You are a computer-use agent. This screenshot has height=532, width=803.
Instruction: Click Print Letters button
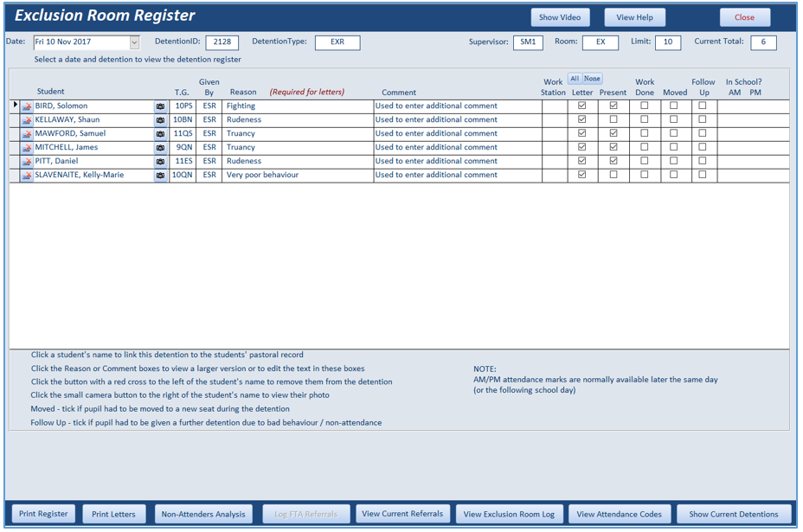tap(113, 514)
